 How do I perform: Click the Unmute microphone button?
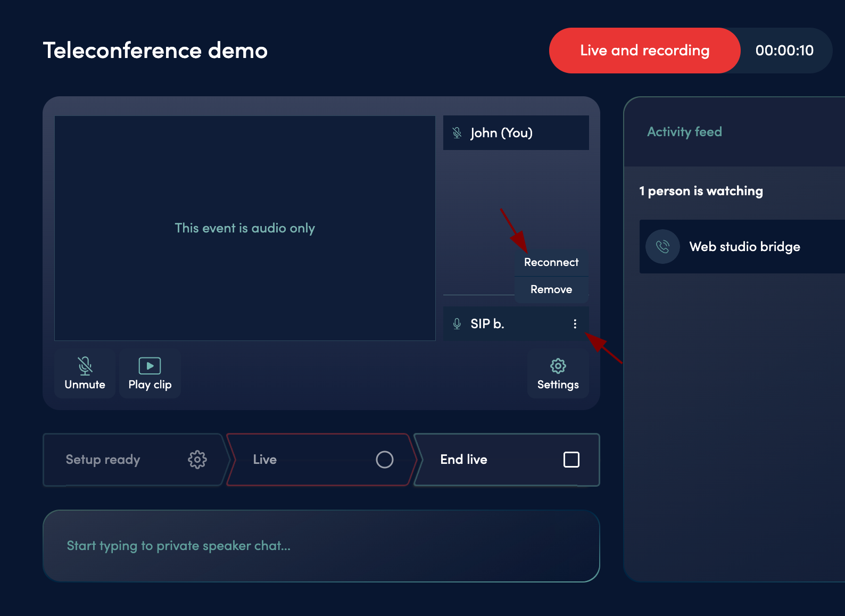point(85,374)
